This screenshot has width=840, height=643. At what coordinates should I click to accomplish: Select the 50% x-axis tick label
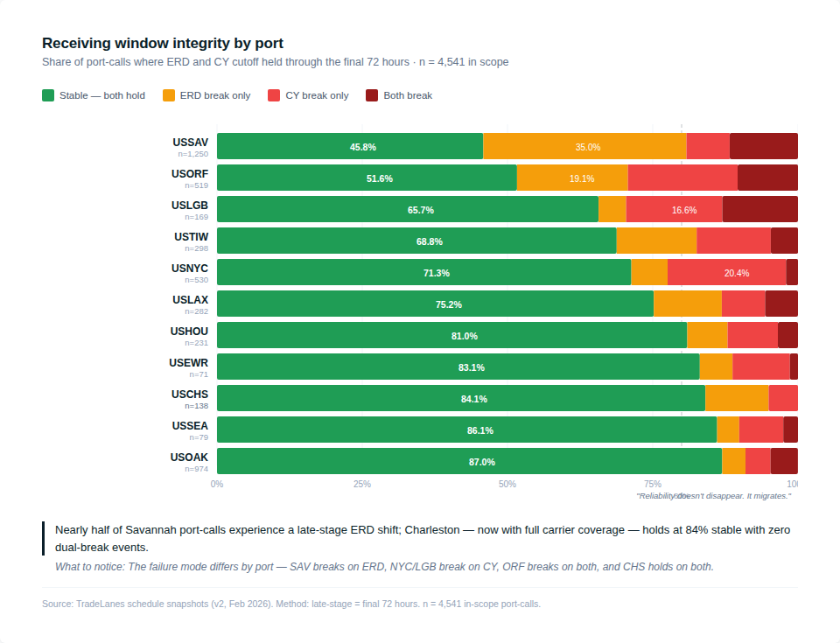[507, 484]
